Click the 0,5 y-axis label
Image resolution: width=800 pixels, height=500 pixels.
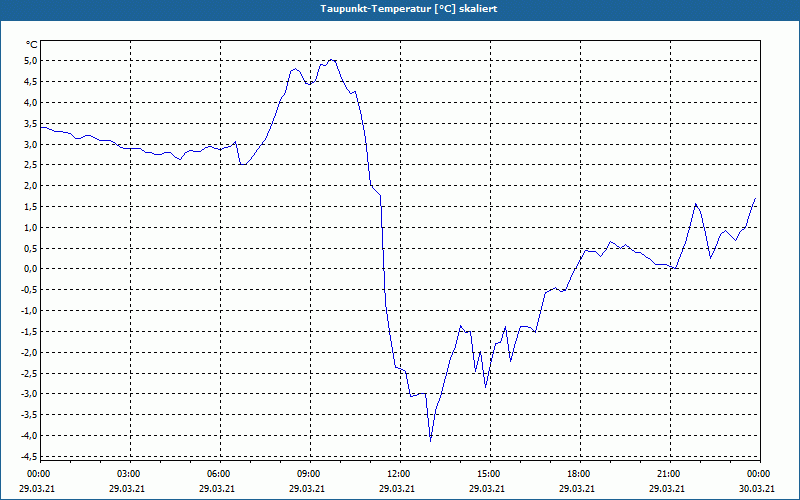(31, 248)
